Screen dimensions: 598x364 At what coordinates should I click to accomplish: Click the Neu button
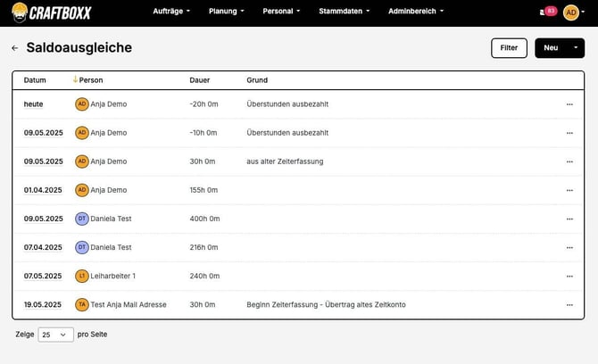click(551, 48)
